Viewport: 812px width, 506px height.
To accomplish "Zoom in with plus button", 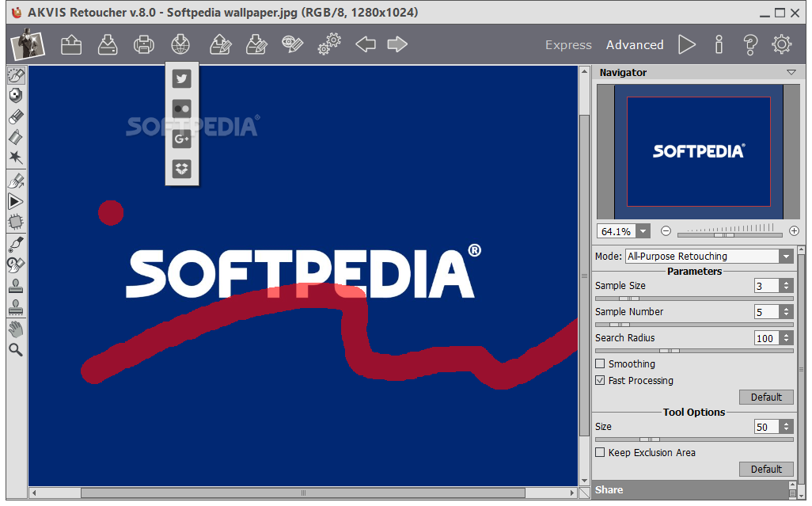I will click(794, 231).
